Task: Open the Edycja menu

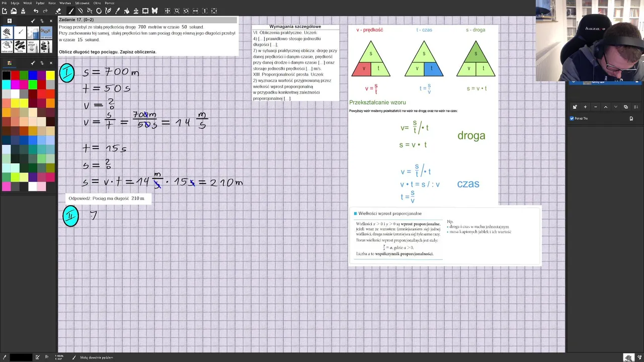Action: (15, 3)
